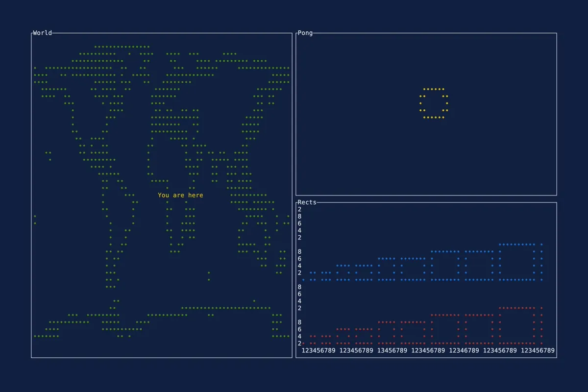Click the first '123456789' x-axis label group
The image size is (588, 392).
(x=318, y=351)
